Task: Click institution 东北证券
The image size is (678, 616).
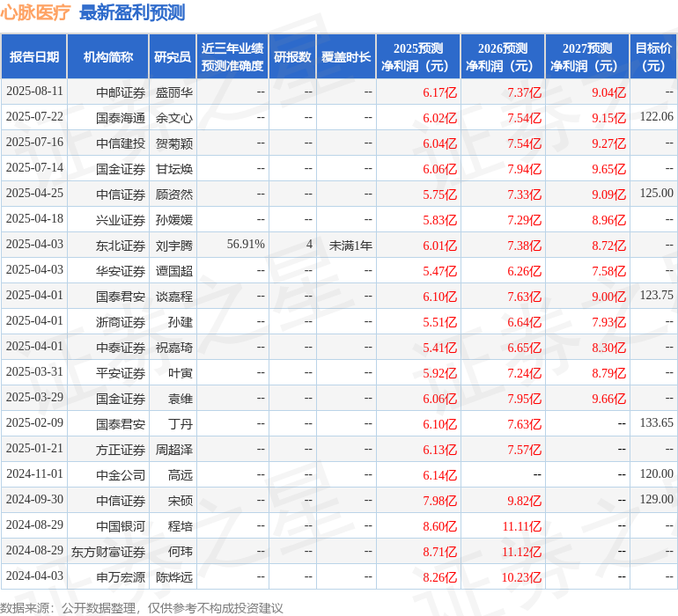Action: [121, 246]
